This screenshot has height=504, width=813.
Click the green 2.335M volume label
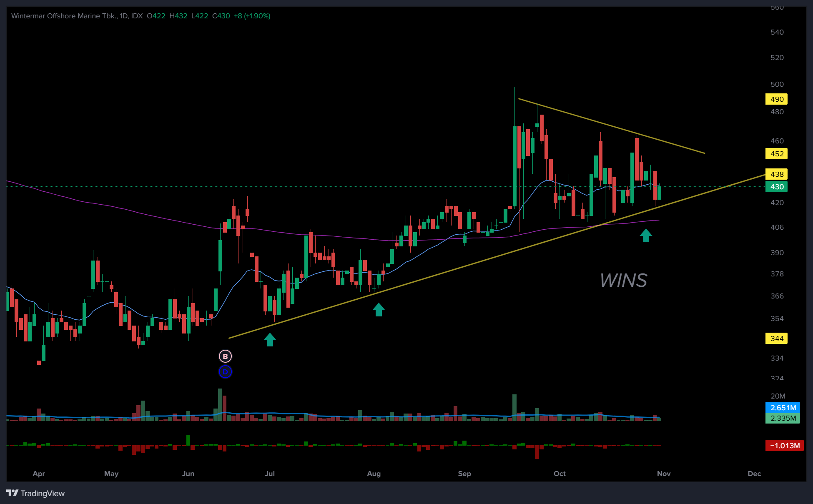(783, 418)
